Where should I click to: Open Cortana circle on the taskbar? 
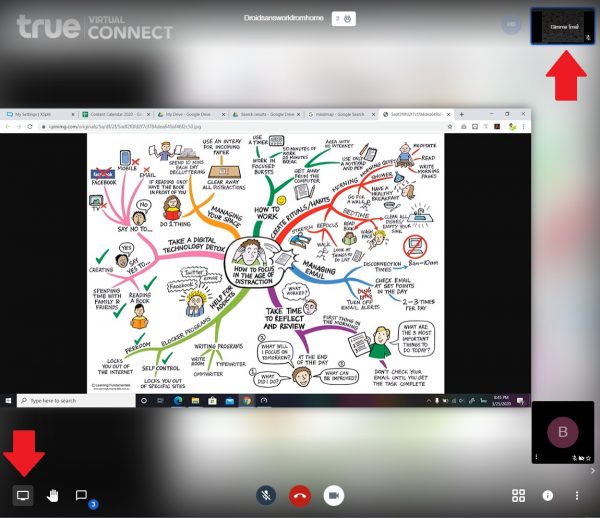pos(144,401)
